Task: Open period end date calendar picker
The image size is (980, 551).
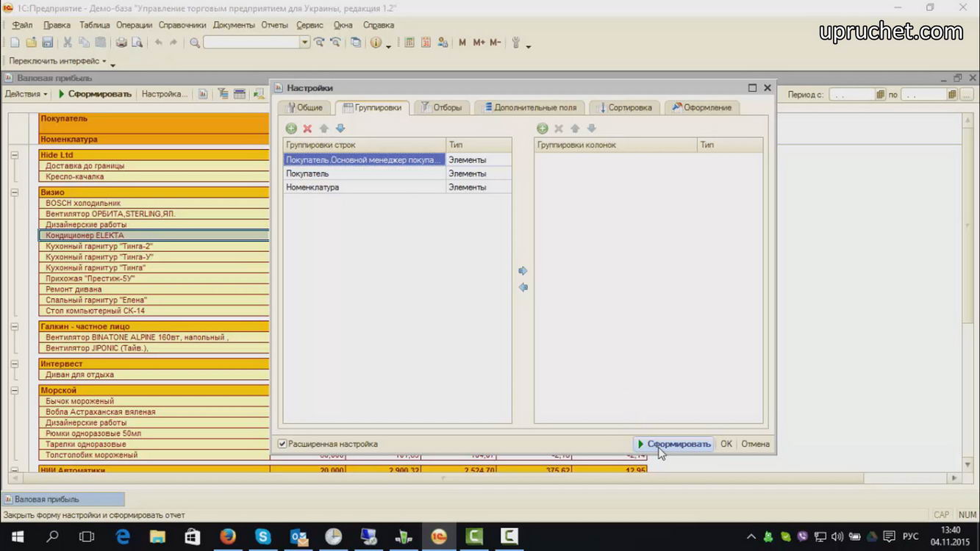Action: [x=952, y=95]
